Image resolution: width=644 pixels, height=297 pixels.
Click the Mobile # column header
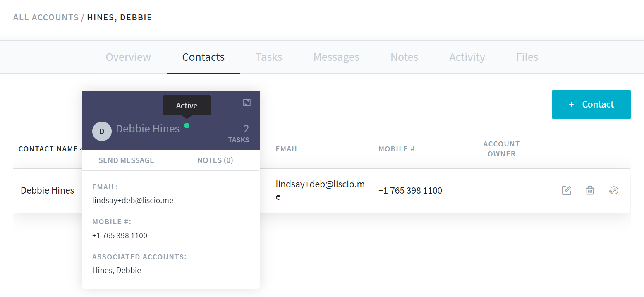(x=396, y=149)
